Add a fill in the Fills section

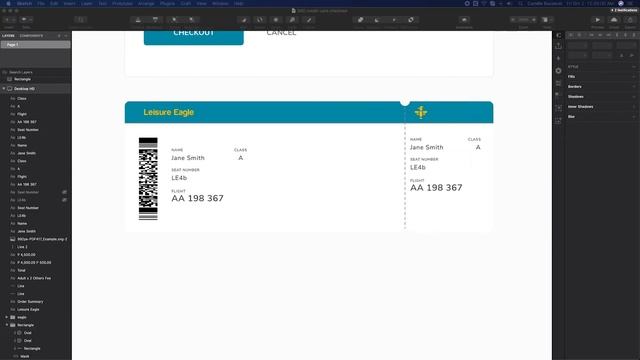pyautogui.click(x=634, y=77)
